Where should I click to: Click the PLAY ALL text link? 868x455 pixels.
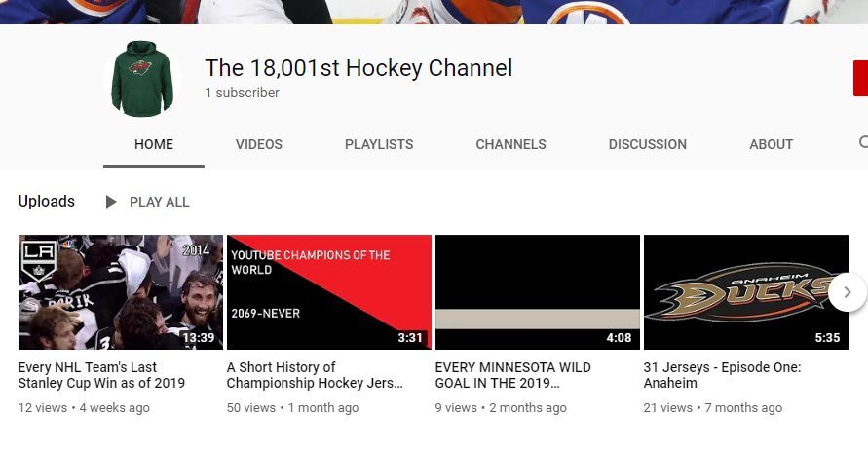click(160, 202)
